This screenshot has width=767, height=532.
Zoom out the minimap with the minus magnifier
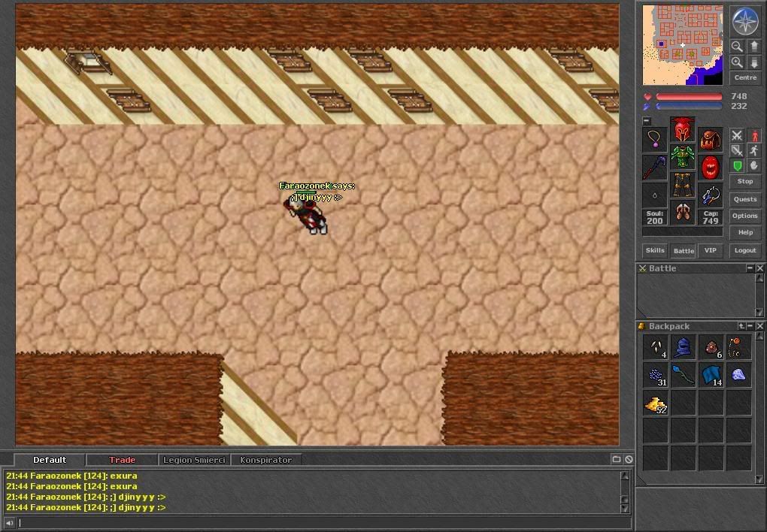click(737, 47)
